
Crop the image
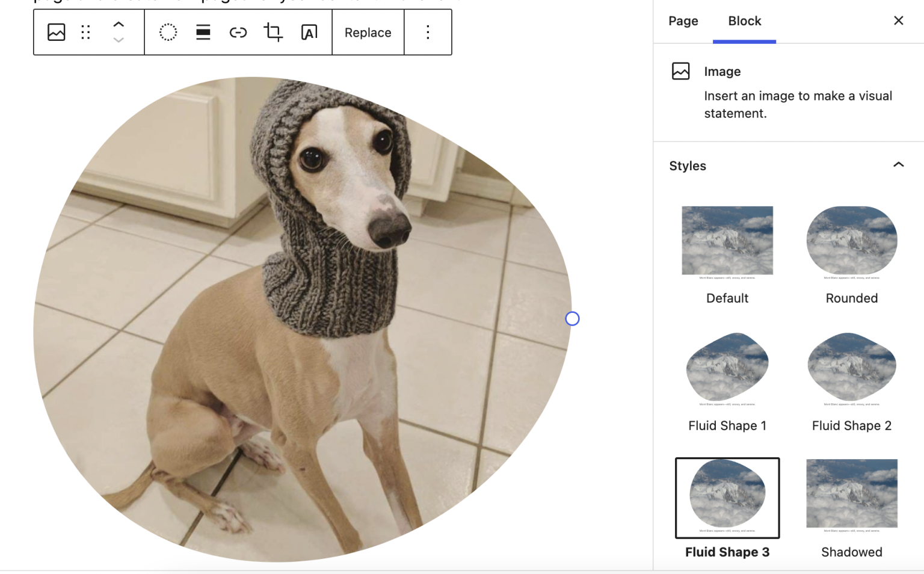pyautogui.click(x=273, y=32)
